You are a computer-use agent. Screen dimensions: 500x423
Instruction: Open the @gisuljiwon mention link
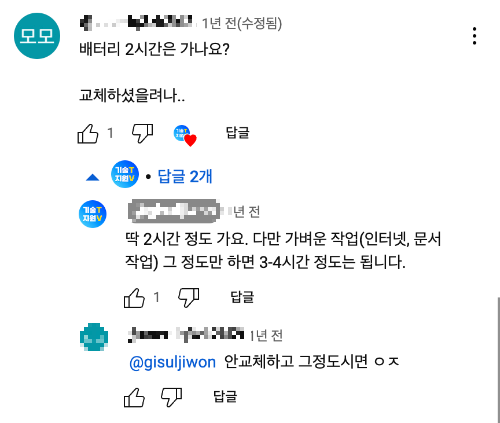tap(172, 362)
